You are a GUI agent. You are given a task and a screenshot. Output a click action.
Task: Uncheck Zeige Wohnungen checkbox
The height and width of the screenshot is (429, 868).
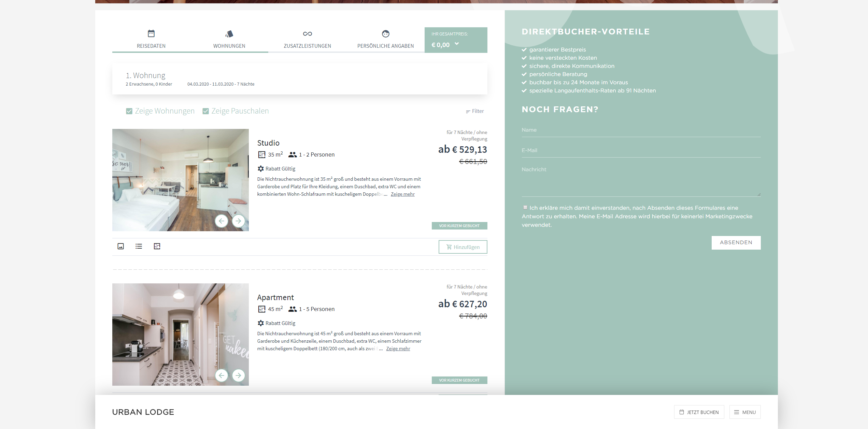coord(129,111)
